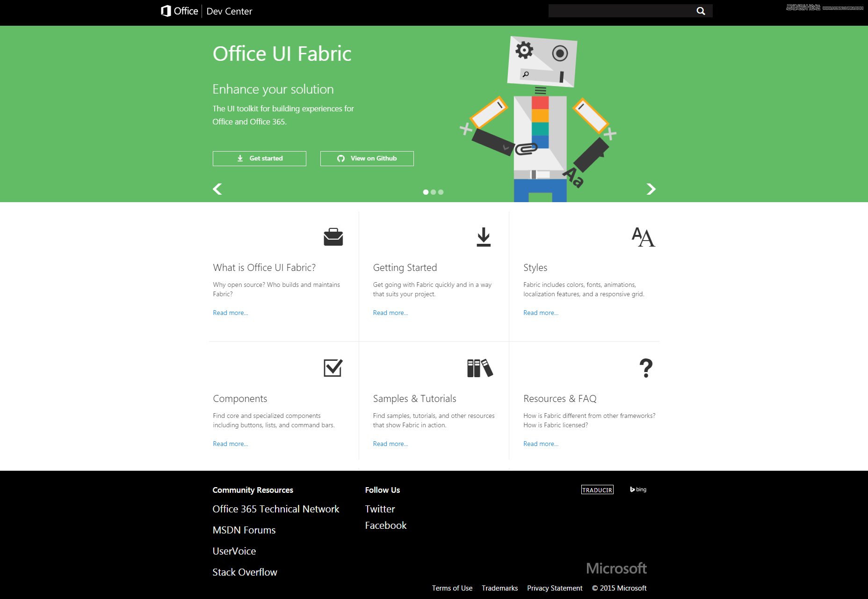Open the Dev Center header link

tap(229, 11)
